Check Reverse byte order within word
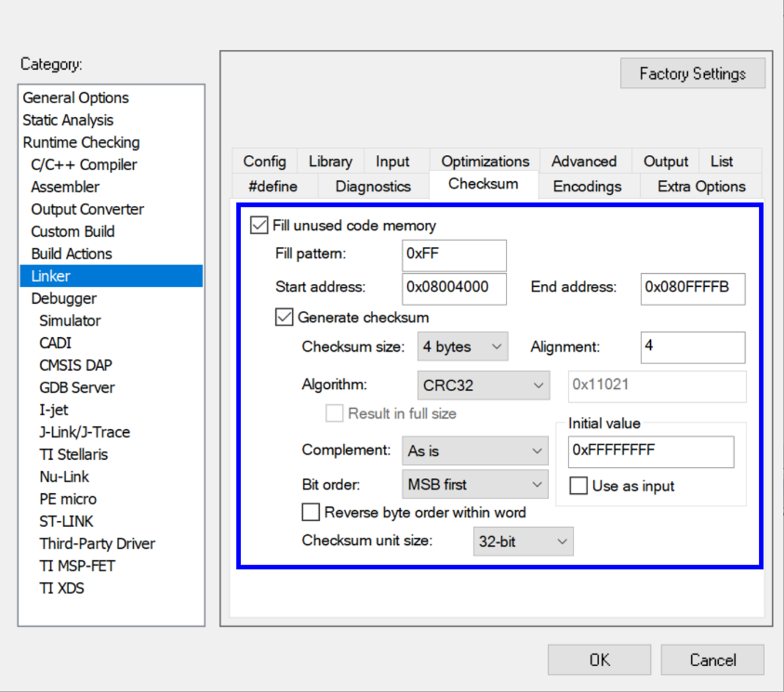 tap(310, 512)
